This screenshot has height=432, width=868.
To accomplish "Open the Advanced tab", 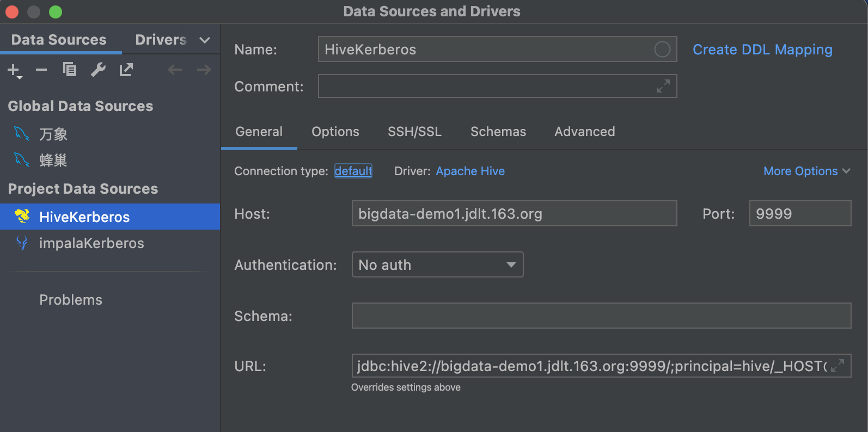I will 585,132.
